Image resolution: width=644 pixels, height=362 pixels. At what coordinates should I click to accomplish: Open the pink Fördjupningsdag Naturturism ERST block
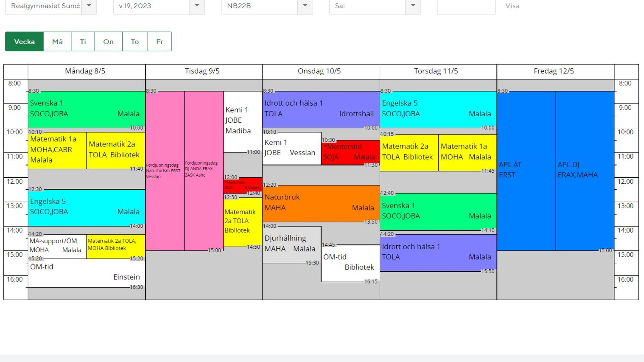point(165,171)
